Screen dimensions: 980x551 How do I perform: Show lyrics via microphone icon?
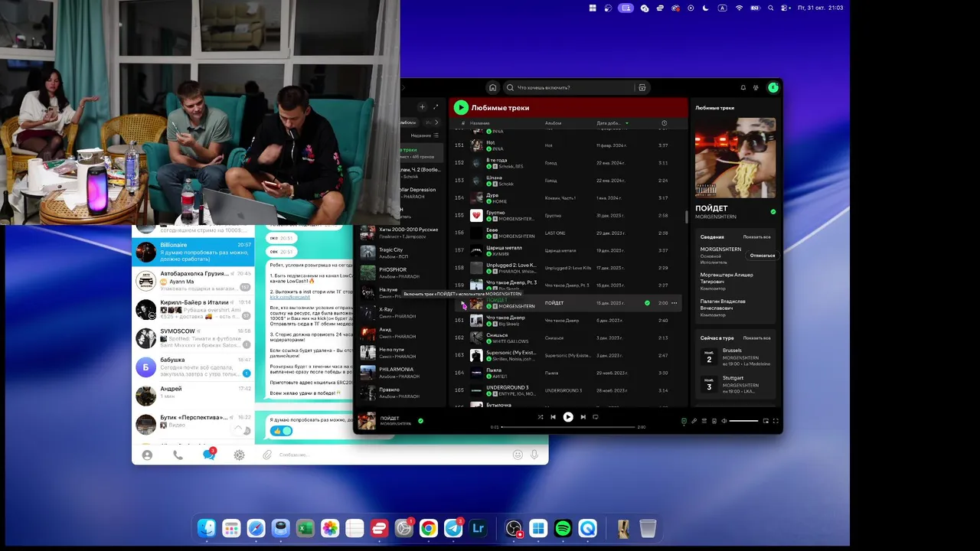[x=694, y=421]
